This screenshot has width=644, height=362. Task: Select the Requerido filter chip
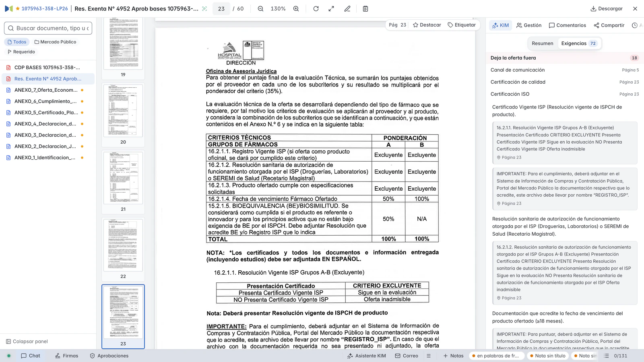(x=21, y=52)
